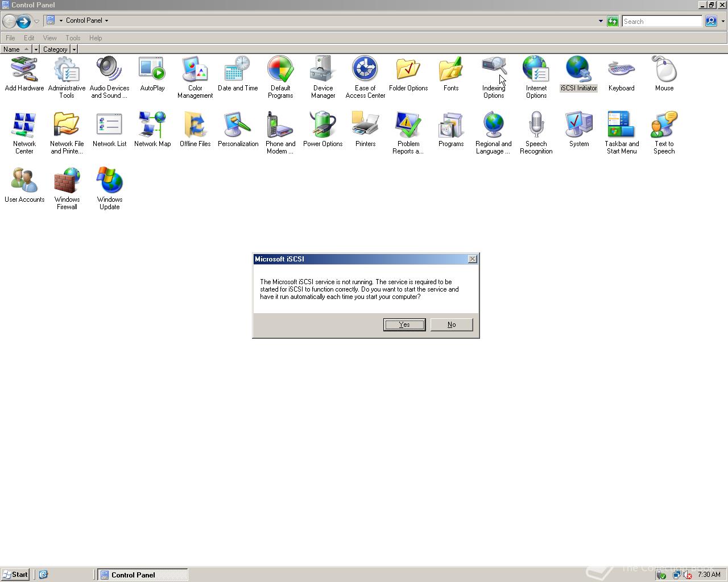Open Audio Devices and Sound applet
This screenshot has height=582, width=728.
coord(110,77)
